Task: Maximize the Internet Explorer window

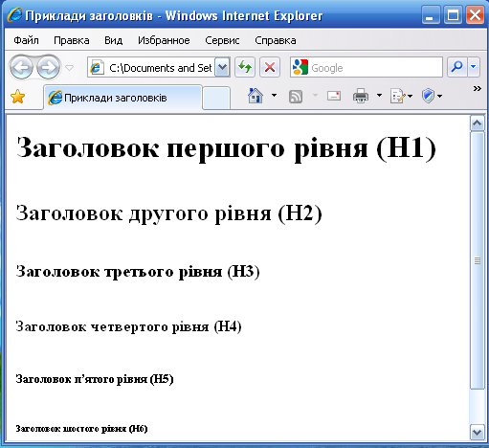Action: [x=453, y=15]
